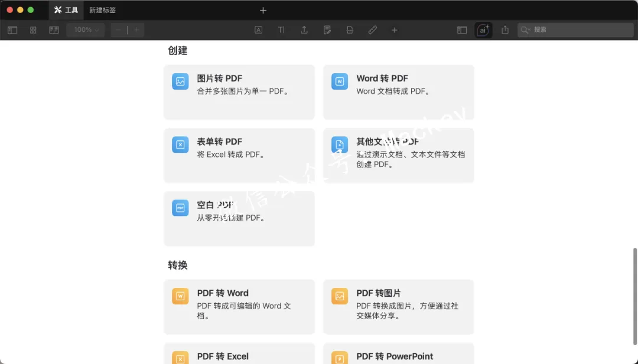638x364 pixels.
Task: Open the 100% zoom level dropdown
Action: (x=86, y=30)
